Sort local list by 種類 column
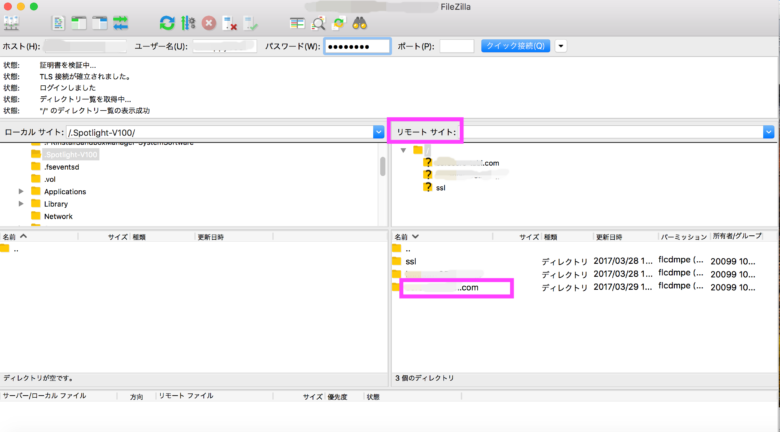This screenshot has height=432, width=780. pyautogui.click(x=162, y=237)
